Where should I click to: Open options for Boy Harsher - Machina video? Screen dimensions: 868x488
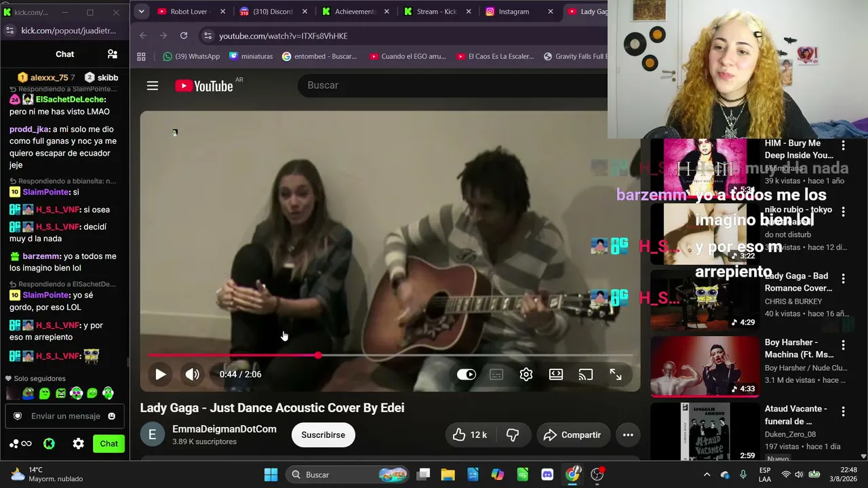(x=844, y=344)
